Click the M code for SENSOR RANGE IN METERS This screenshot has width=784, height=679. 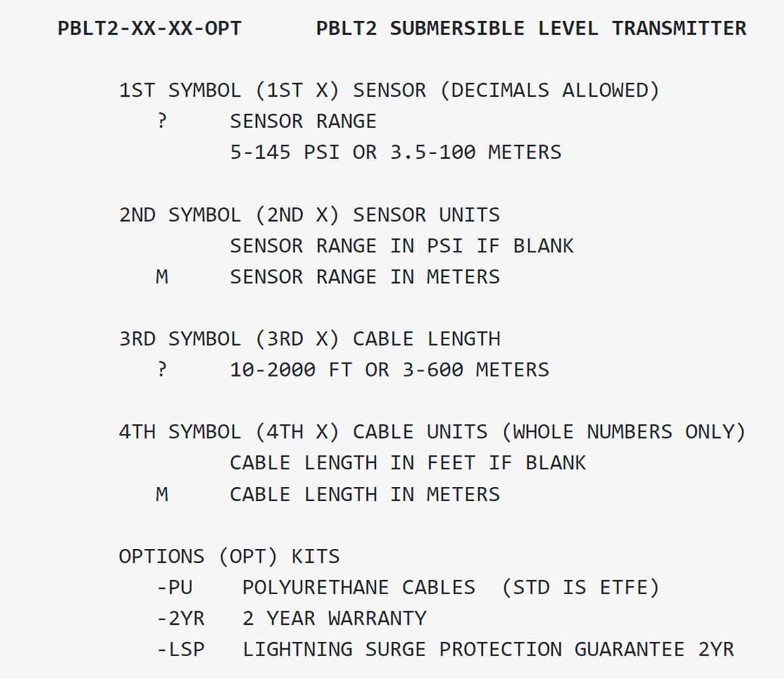[162, 277]
